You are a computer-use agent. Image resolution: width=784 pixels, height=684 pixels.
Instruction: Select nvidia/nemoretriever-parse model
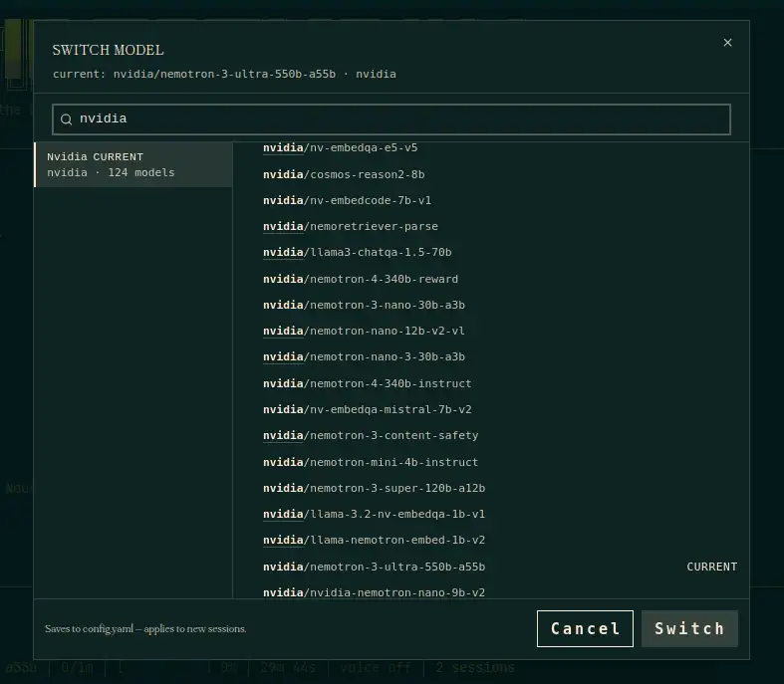(x=492, y=226)
